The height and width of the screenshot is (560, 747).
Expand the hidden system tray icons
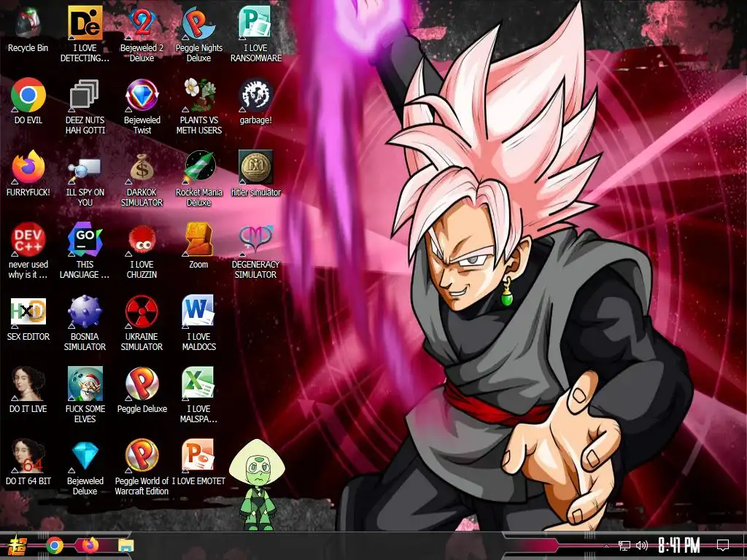(606, 545)
